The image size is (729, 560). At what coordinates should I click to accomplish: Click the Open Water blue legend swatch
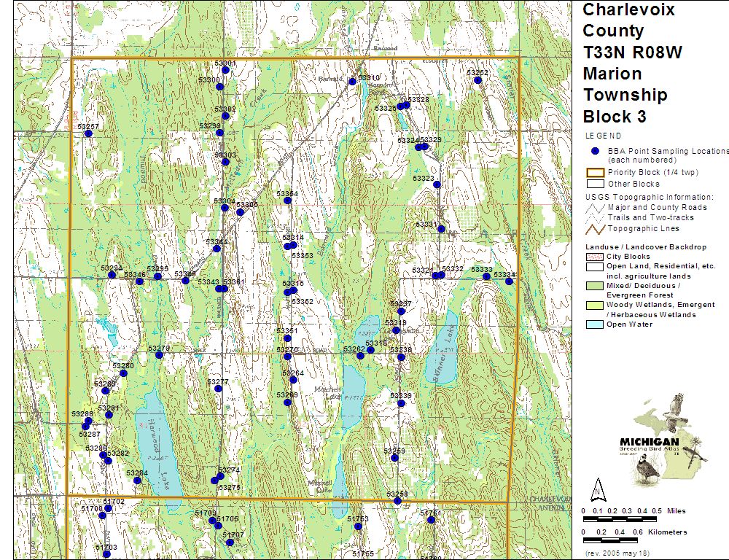[595, 324]
